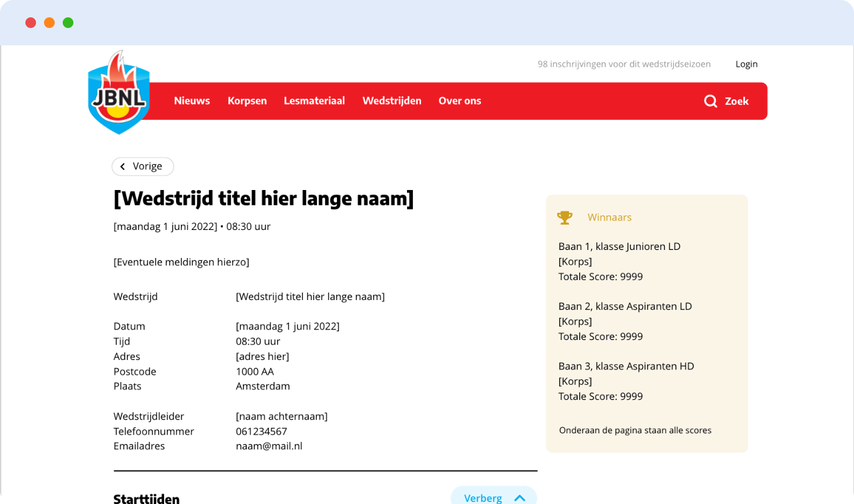Open the Over ons menu item

pos(460,101)
